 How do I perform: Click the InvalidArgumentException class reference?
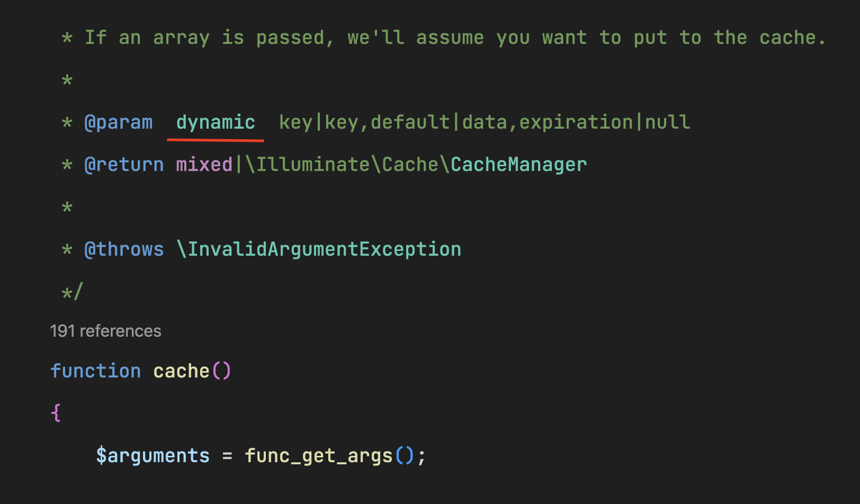coord(324,249)
